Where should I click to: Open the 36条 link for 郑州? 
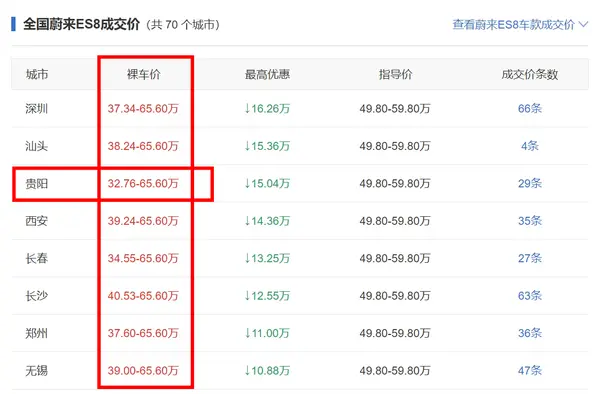click(x=530, y=333)
